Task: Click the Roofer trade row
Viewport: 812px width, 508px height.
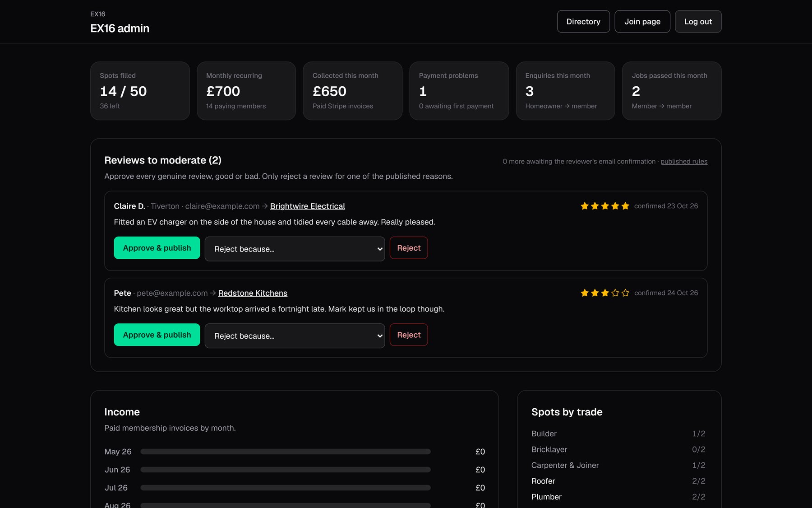Action: coord(619,481)
